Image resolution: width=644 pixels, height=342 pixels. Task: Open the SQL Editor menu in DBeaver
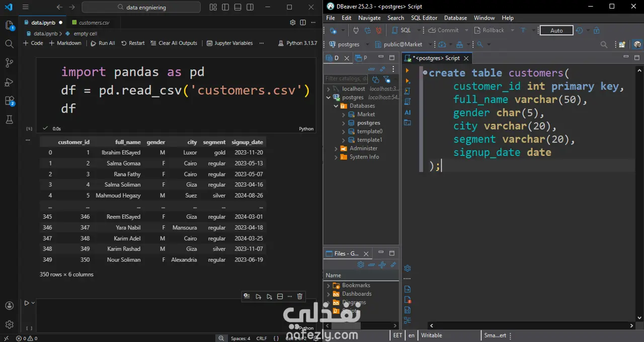click(x=424, y=18)
